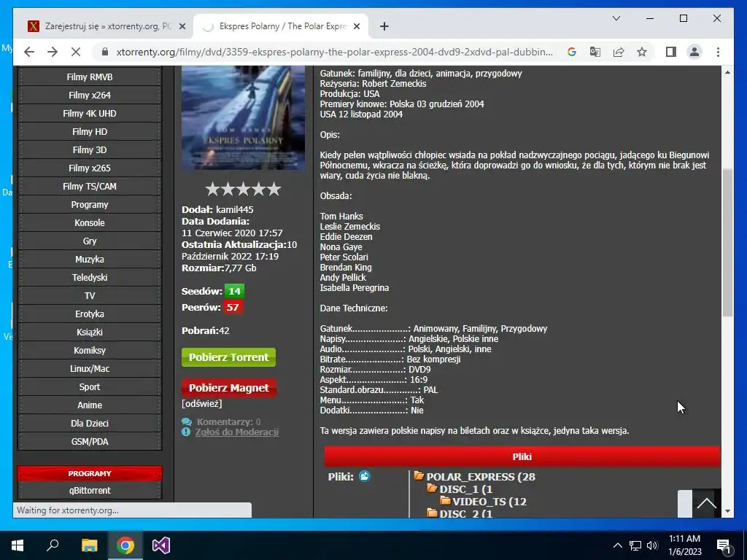Open the Komiksy category
Viewport: 747px width, 560px height.
(90, 350)
